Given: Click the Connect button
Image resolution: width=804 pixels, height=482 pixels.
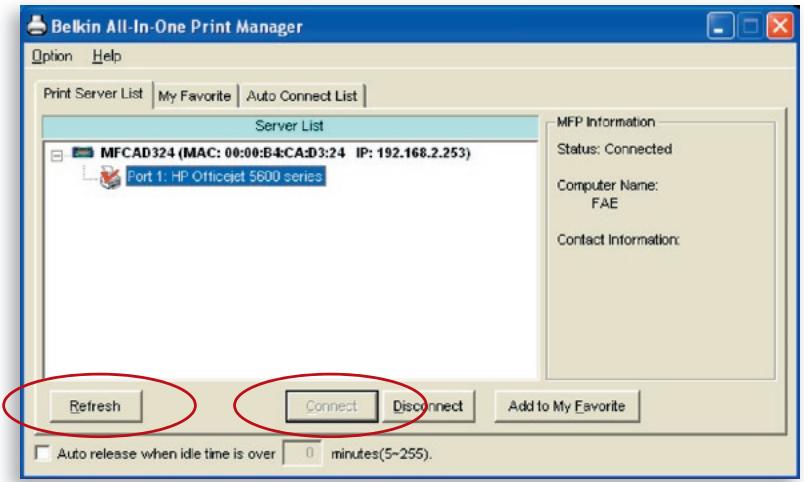Looking at the screenshot, I should pos(332,406).
